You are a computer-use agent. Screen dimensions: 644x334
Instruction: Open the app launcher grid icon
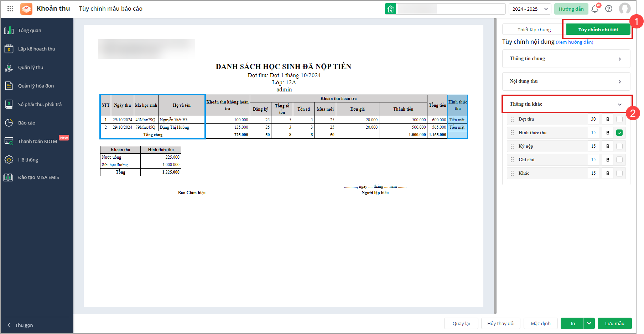pos(10,9)
